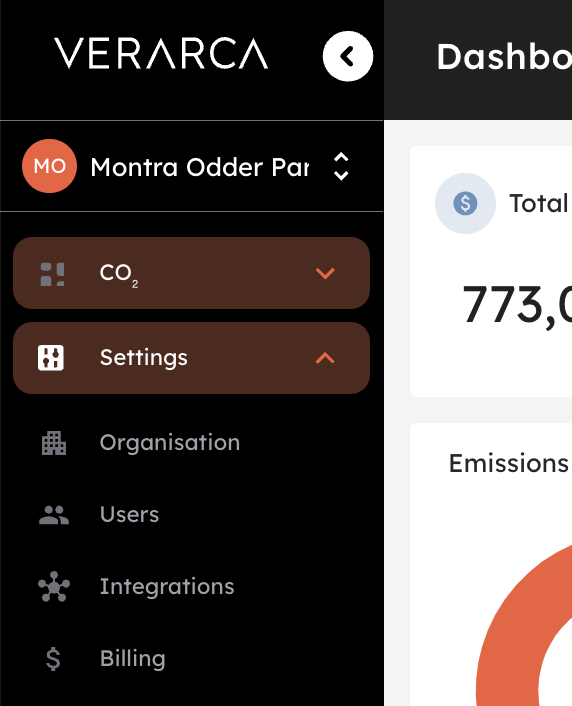Go to the Users page
The image size is (572, 706).
coord(129,514)
